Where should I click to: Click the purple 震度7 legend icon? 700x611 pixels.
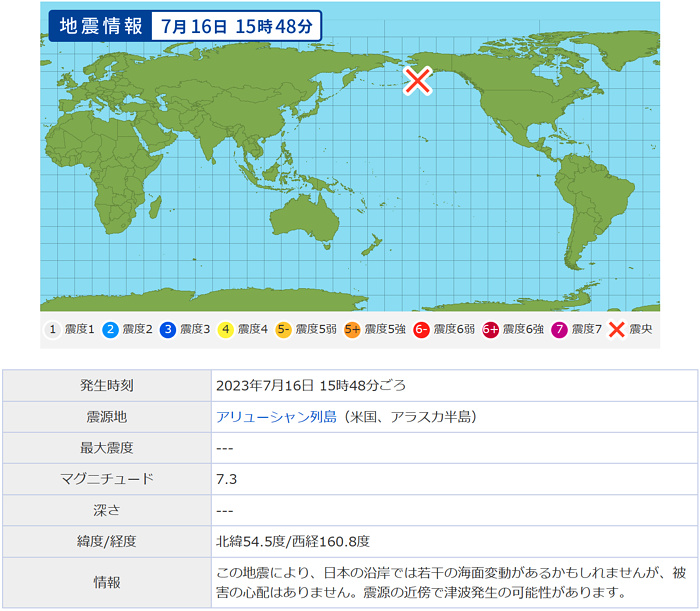559,330
